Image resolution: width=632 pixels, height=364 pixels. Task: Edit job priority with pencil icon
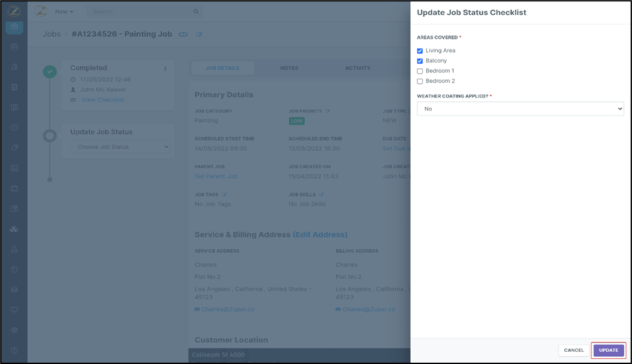327,112
